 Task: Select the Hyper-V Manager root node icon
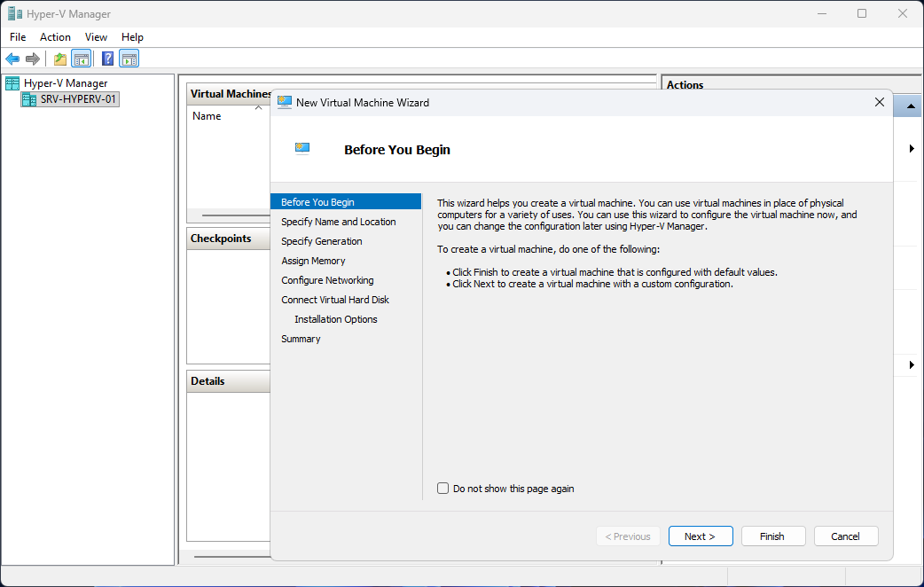tap(12, 83)
